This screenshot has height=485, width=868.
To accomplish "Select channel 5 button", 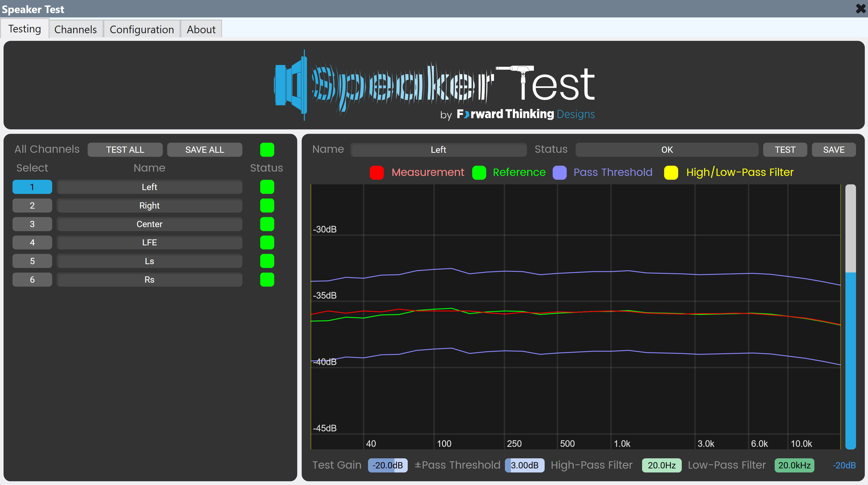I will pyautogui.click(x=32, y=261).
